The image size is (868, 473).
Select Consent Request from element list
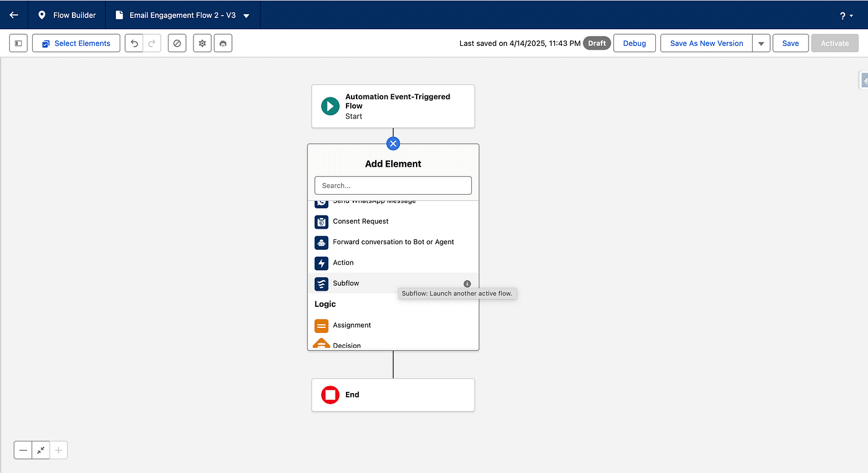pos(360,221)
